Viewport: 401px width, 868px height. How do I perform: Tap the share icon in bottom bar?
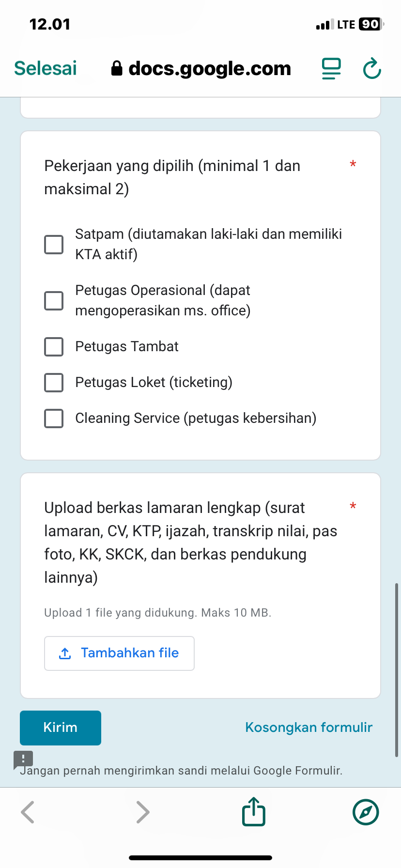point(254,811)
